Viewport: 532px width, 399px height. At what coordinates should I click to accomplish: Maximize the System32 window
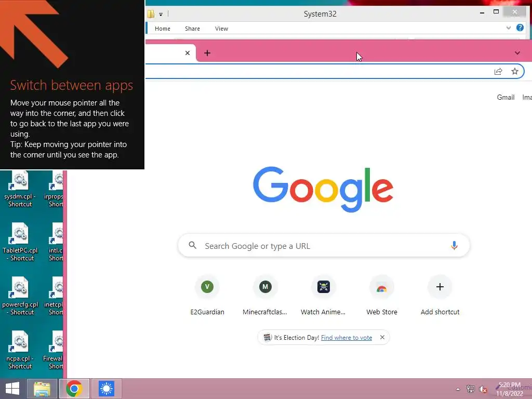click(x=496, y=12)
